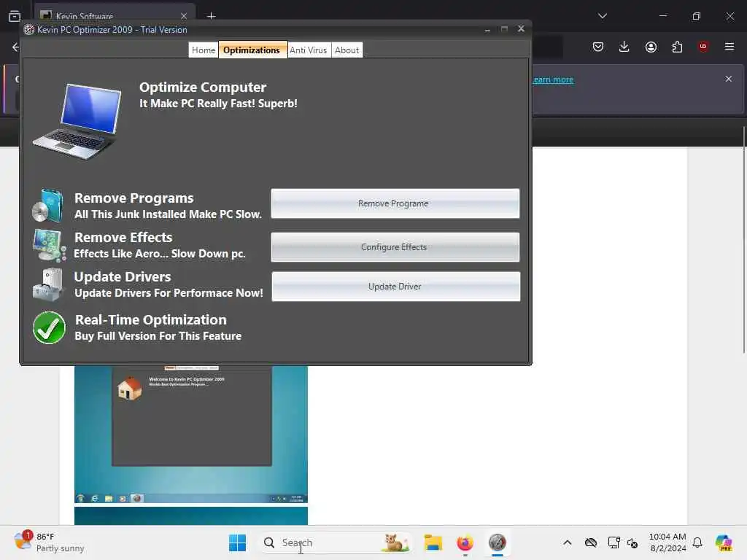The width and height of the screenshot is (747, 560).
Task: Open the Anti Virus tab
Action: tap(309, 50)
